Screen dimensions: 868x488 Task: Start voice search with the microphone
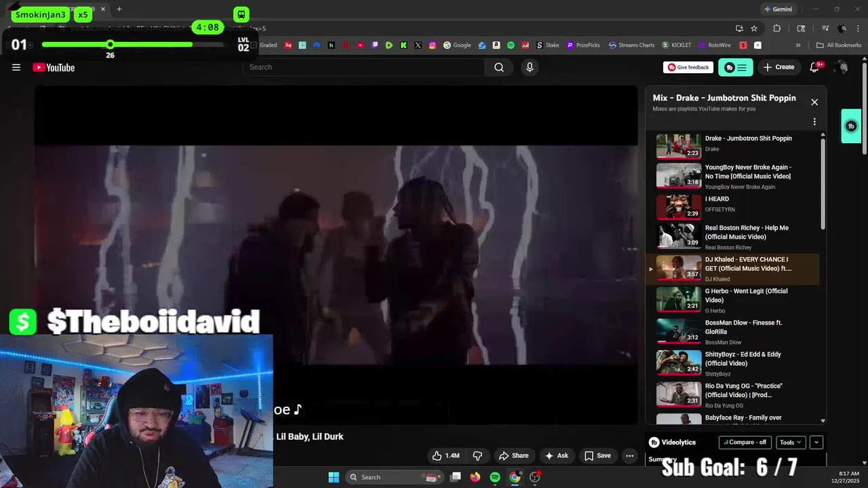pyautogui.click(x=530, y=67)
